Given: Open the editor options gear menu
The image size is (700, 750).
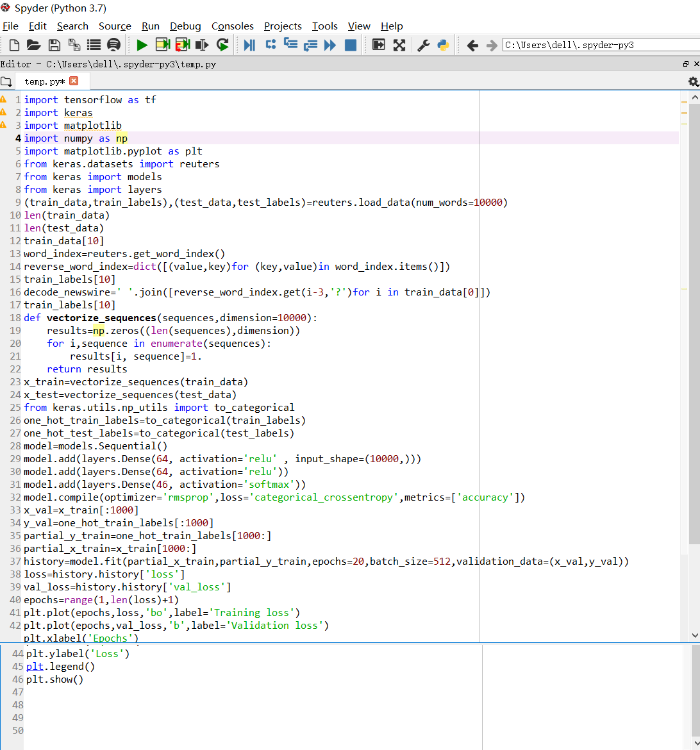Looking at the screenshot, I should tap(693, 81).
